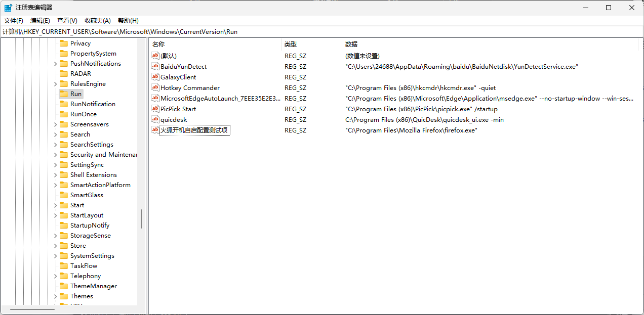Select the RunNotification key
The image size is (644, 315).
coord(93,104)
